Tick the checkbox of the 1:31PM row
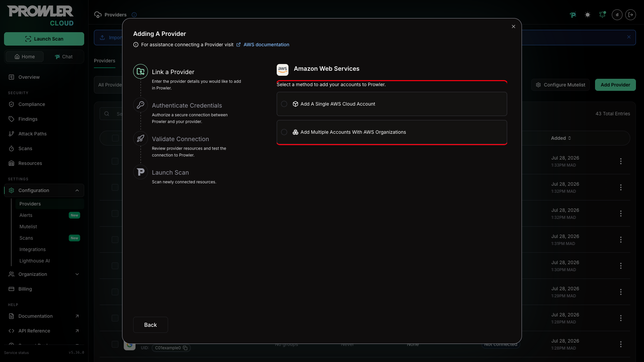The height and width of the screenshot is (362, 644). [x=115, y=240]
